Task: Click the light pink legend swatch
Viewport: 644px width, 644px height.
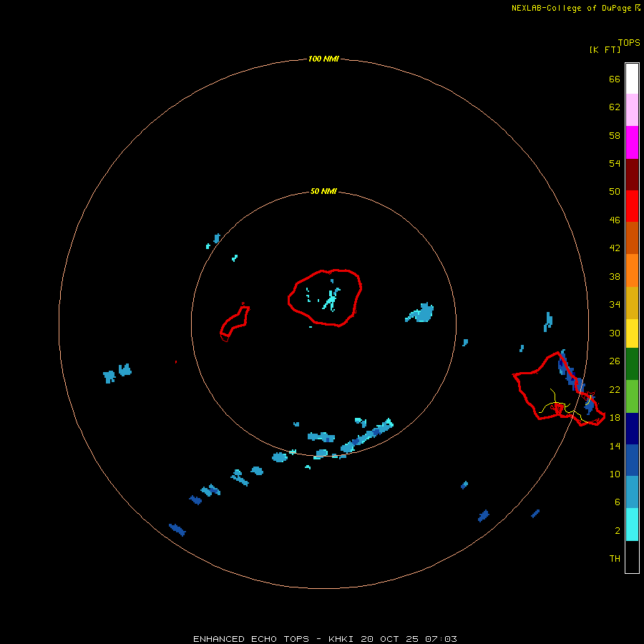Action: [x=632, y=110]
